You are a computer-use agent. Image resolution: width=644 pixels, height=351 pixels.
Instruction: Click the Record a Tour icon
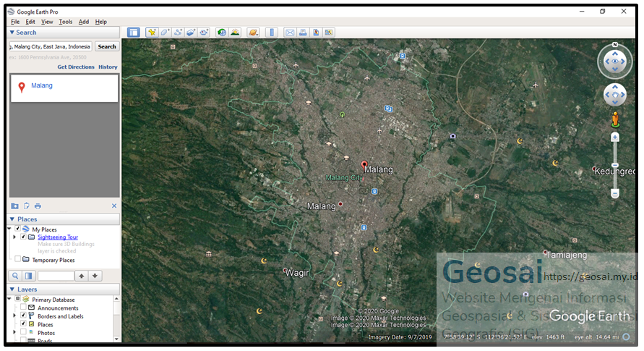(204, 33)
